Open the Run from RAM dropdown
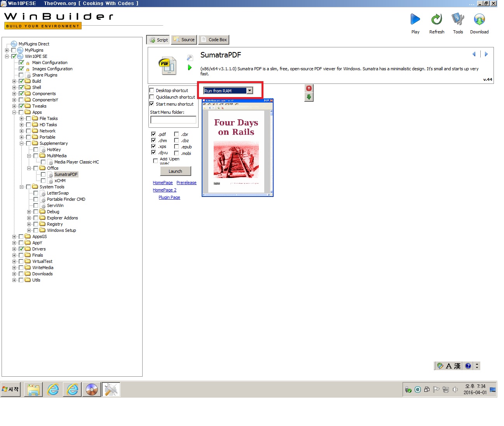The height and width of the screenshot is (426, 504). tap(250, 90)
